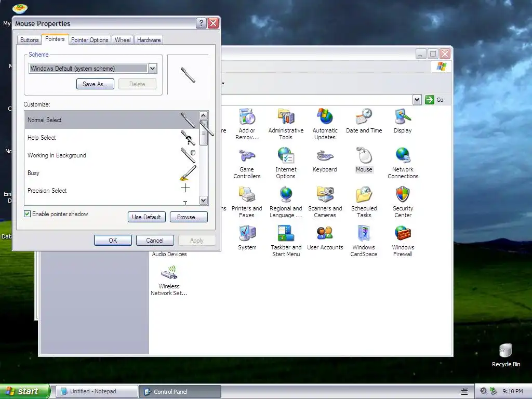532x399 pixels.
Task: Open the Scanners and Cameras icon
Action: [x=325, y=202]
